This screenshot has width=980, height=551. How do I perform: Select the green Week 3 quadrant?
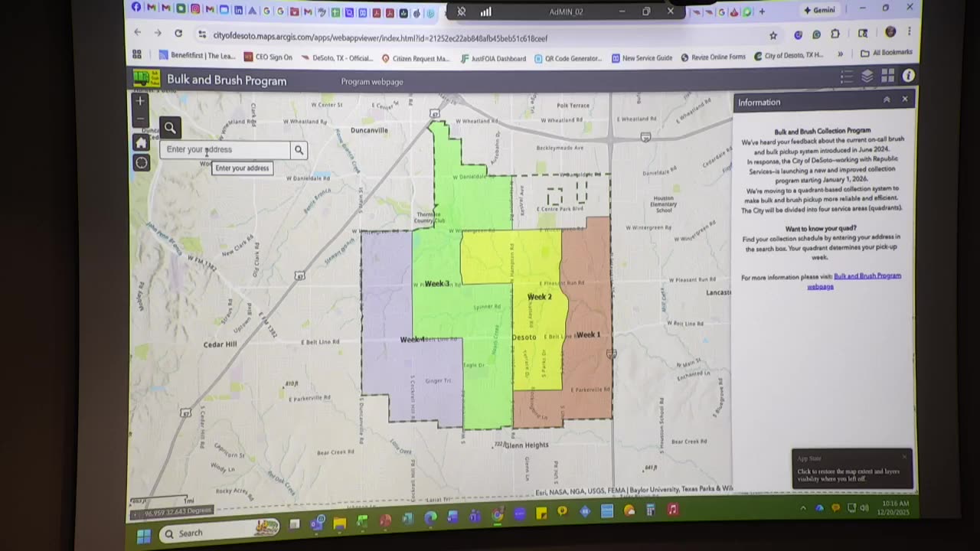pos(437,284)
